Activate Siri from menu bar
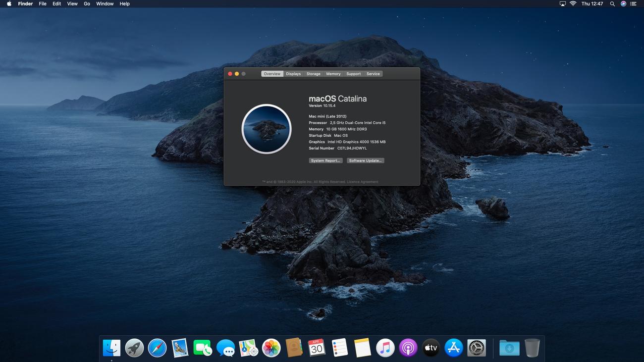This screenshot has height=362, width=644. click(623, 3)
